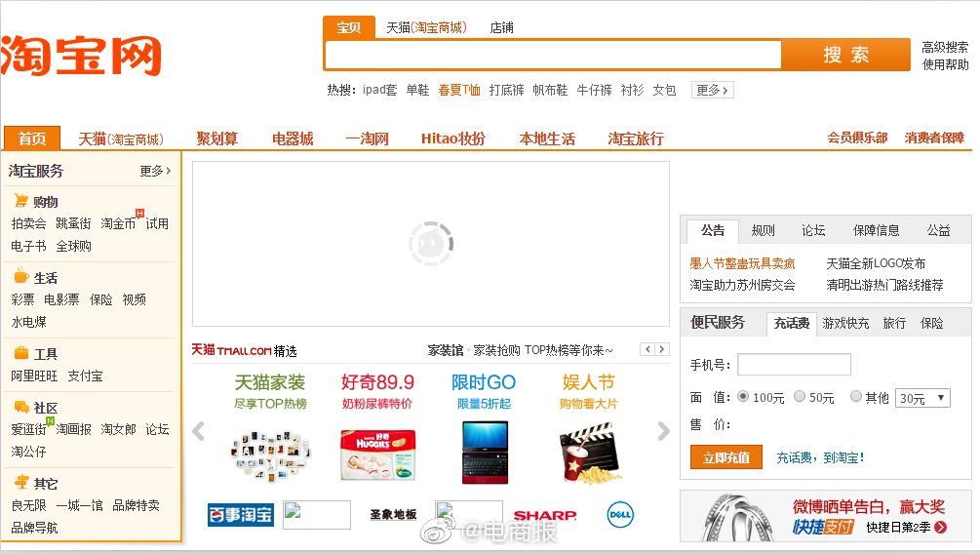
Task: Open the 使用帮助 link
Action: tap(945, 64)
